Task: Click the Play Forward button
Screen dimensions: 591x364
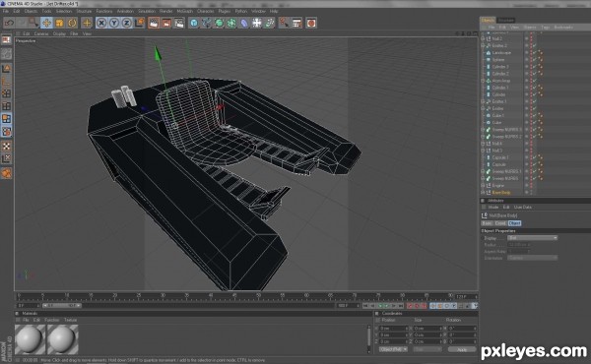Action: [x=387, y=306]
